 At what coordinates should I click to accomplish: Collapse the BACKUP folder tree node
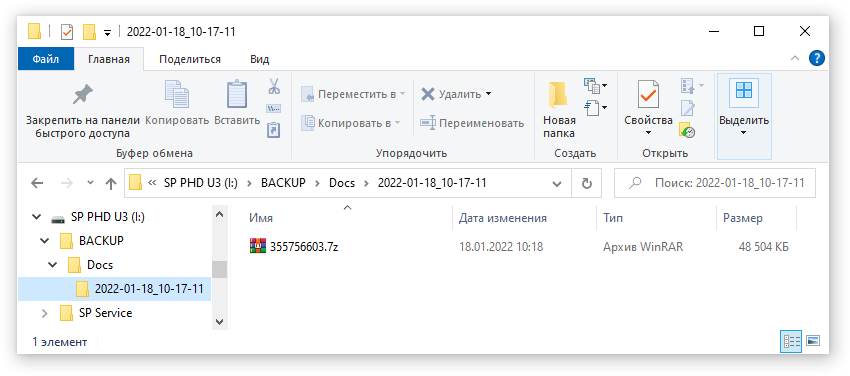click(x=44, y=241)
